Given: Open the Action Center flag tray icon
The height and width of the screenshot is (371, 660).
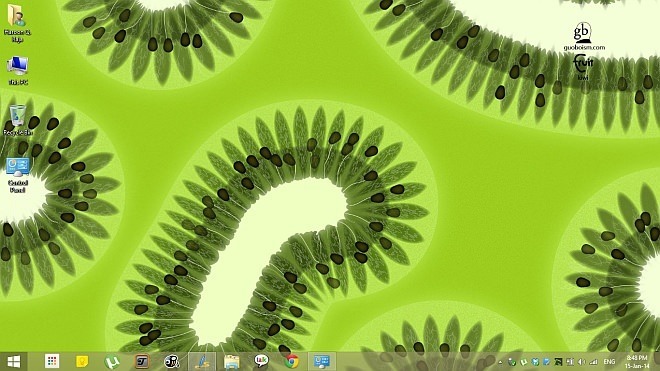Looking at the screenshot, I should point(570,362).
